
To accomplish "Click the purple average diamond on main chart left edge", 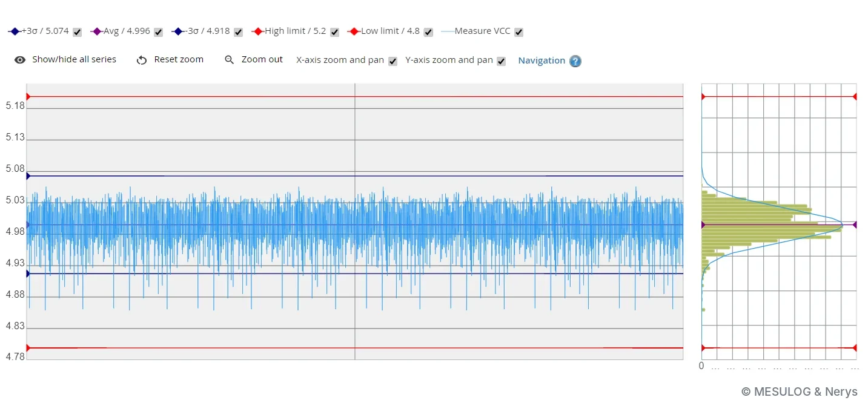I will point(27,224).
